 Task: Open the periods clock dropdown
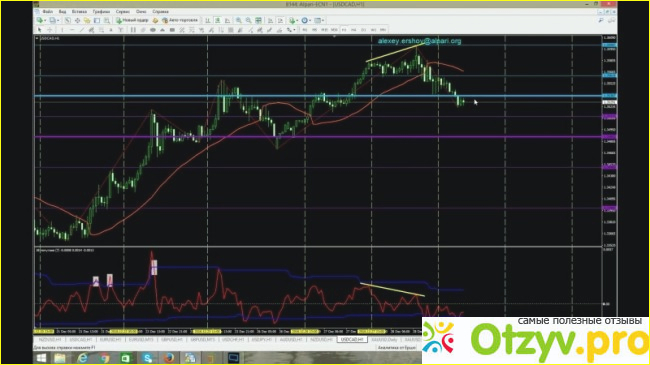point(310,20)
